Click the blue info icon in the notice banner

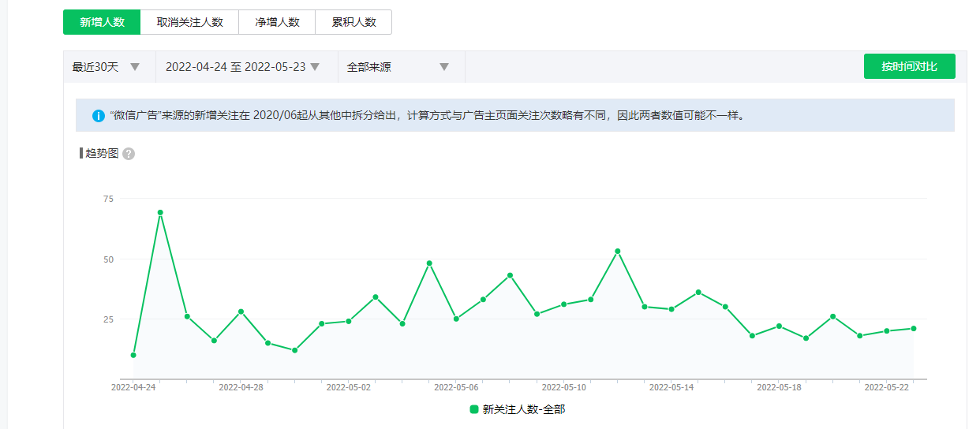pos(99,116)
